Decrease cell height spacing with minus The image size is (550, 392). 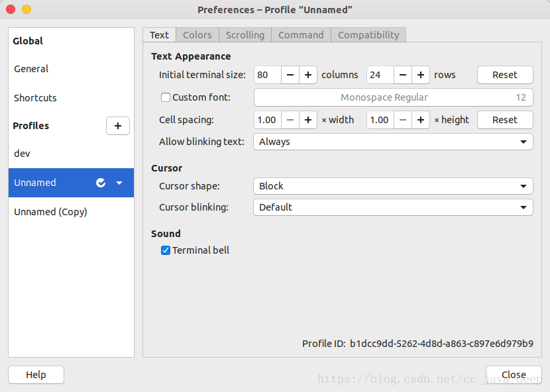[403, 120]
